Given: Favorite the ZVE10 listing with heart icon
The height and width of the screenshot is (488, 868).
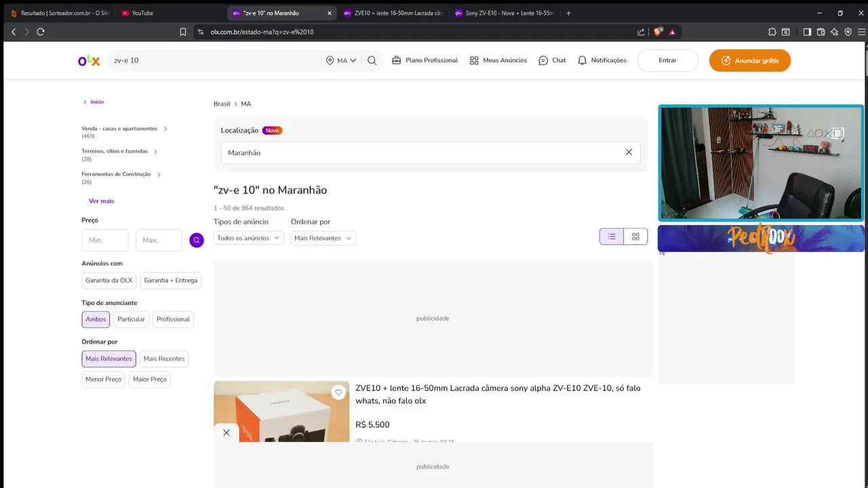Looking at the screenshot, I should point(338,392).
